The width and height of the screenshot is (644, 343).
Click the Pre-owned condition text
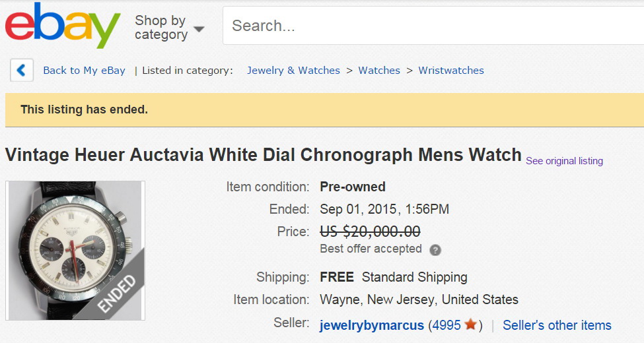pos(353,187)
